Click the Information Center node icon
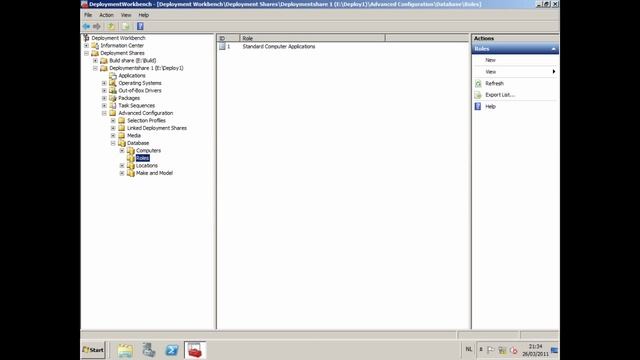The height and width of the screenshot is (360, 640). click(x=95, y=46)
